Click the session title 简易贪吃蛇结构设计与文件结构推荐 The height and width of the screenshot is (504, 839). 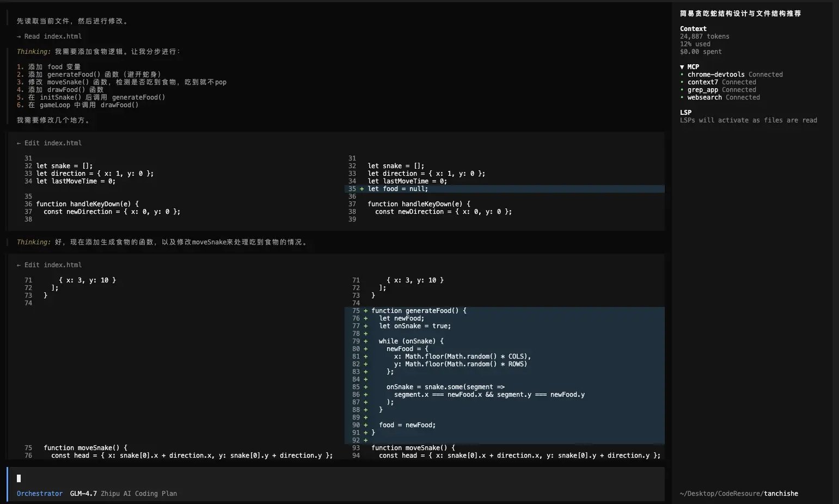(740, 14)
